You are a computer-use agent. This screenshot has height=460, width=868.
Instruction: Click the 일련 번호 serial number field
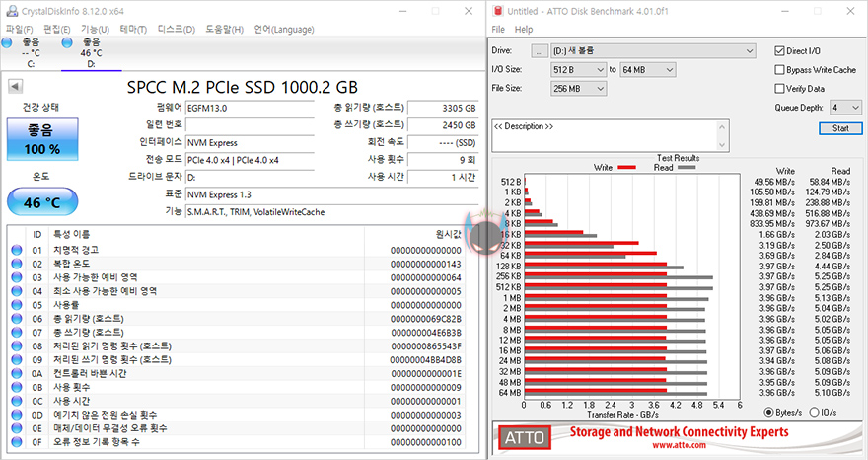coord(250,125)
